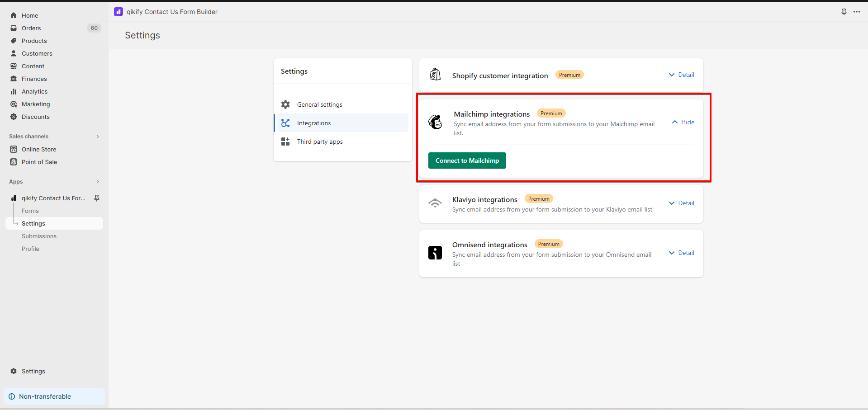Click Premium badge beside Shopify customer integration
The height and width of the screenshot is (410, 868).
coord(569,75)
